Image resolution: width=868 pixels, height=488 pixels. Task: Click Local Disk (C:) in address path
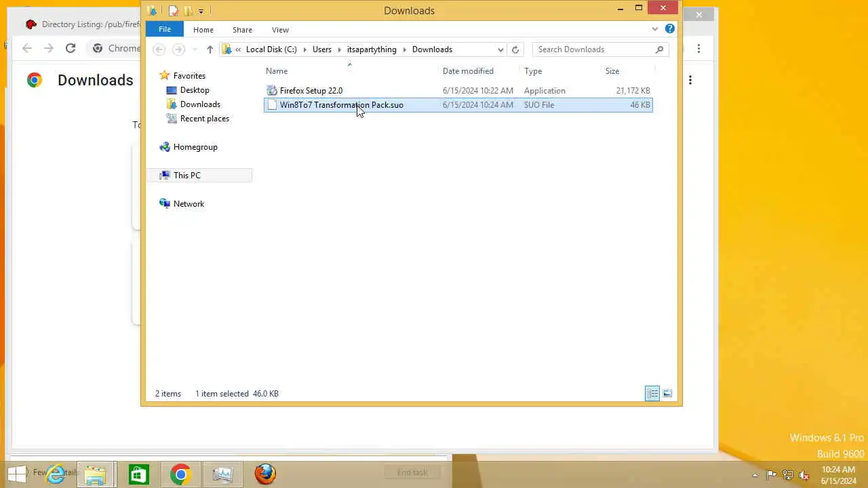[x=271, y=49]
